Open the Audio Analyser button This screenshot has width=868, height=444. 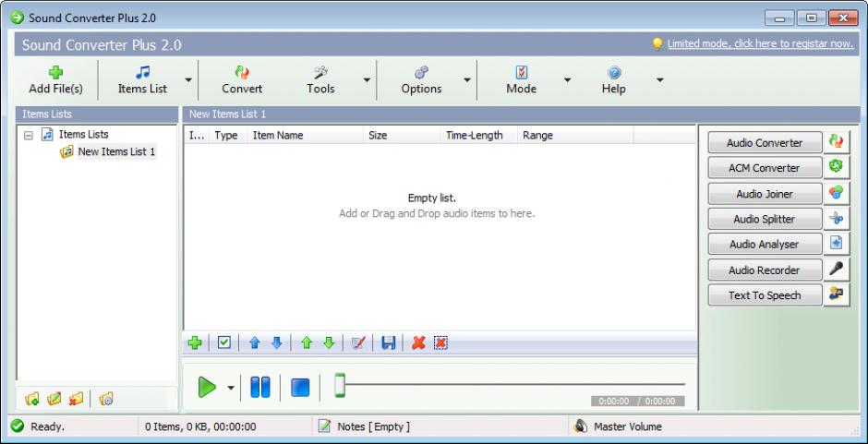point(765,244)
